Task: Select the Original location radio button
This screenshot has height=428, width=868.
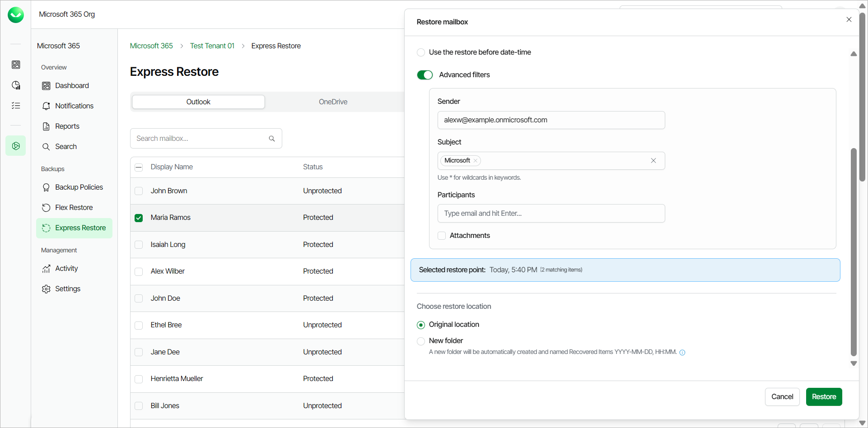Action: 421,325
